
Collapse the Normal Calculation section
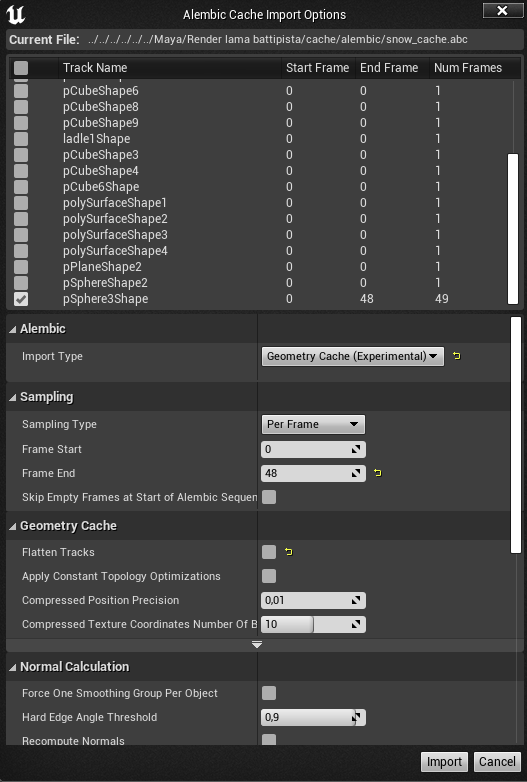pos(13,667)
